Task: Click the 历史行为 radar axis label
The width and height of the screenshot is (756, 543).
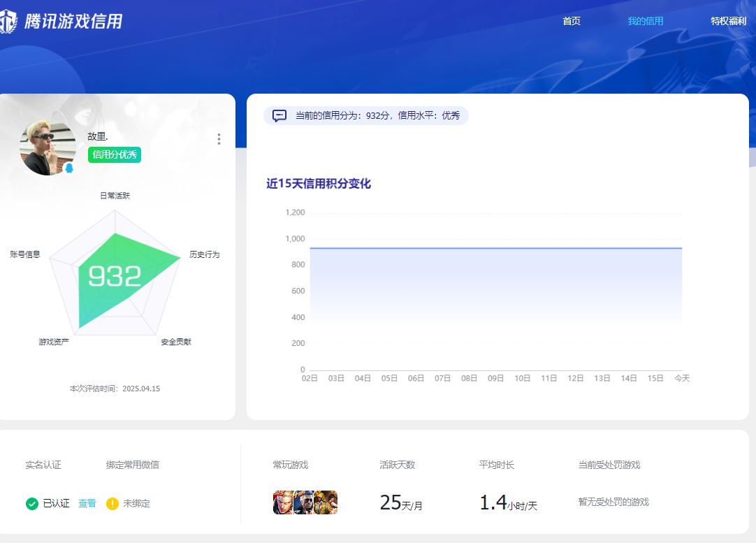Action: tap(205, 254)
